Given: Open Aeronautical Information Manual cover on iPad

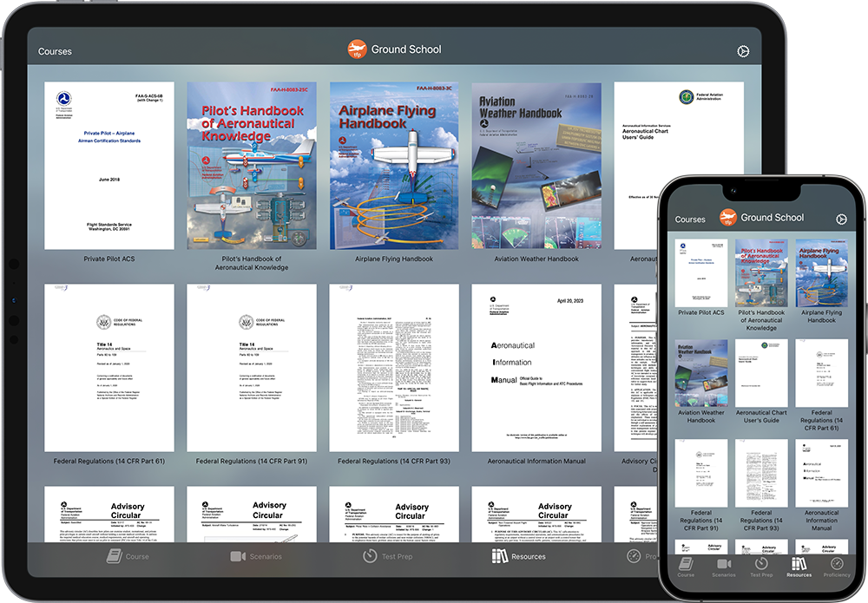Looking at the screenshot, I should (x=536, y=368).
